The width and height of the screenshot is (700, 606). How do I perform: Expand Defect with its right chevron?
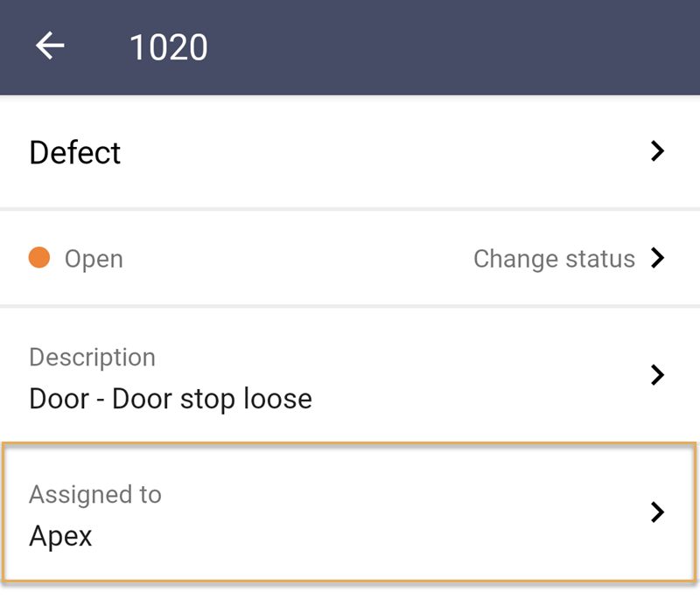point(657,150)
